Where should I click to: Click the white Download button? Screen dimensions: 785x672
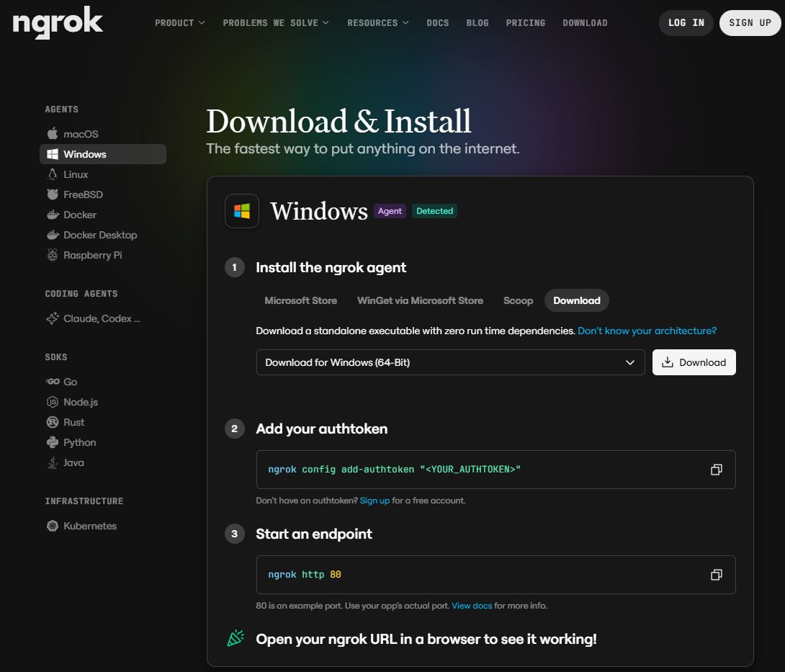(694, 362)
